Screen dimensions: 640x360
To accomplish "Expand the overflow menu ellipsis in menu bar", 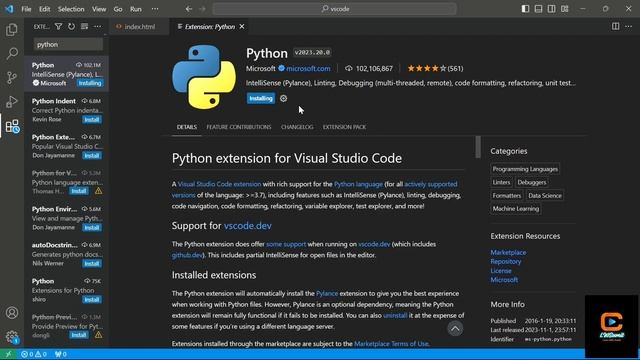I will (155, 9).
